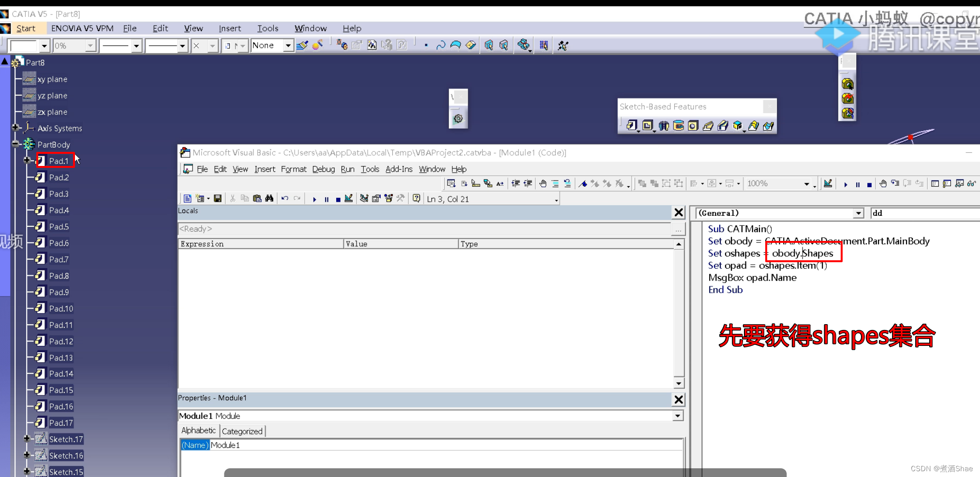Click the Locals call stack ellipsis button
Image resolution: width=980 pixels, height=477 pixels.
tap(678, 229)
